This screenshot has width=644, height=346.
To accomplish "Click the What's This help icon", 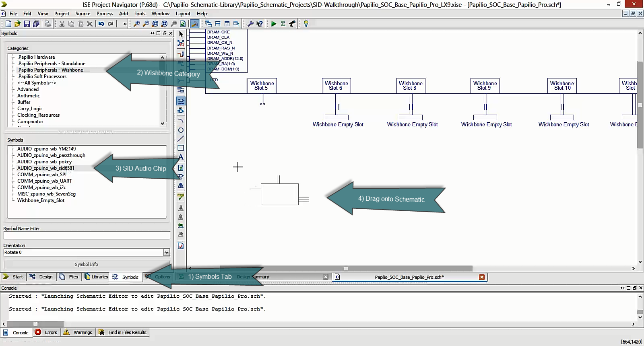I will coord(260,24).
